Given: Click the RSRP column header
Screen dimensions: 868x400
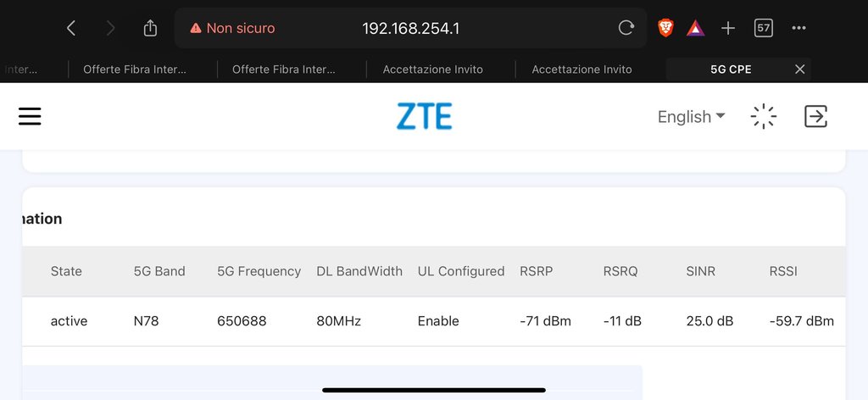Looking at the screenshot, I should click(x=536, y=271).
